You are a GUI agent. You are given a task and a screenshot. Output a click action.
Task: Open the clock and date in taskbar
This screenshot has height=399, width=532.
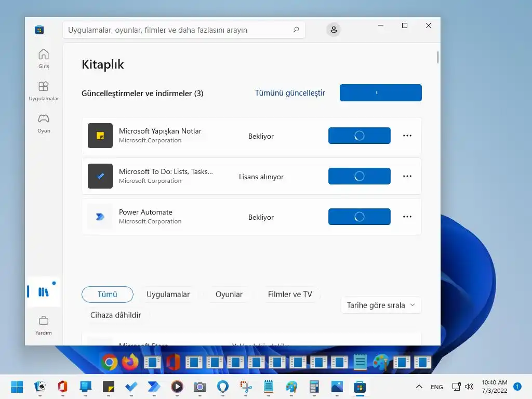tap(495, 387)
